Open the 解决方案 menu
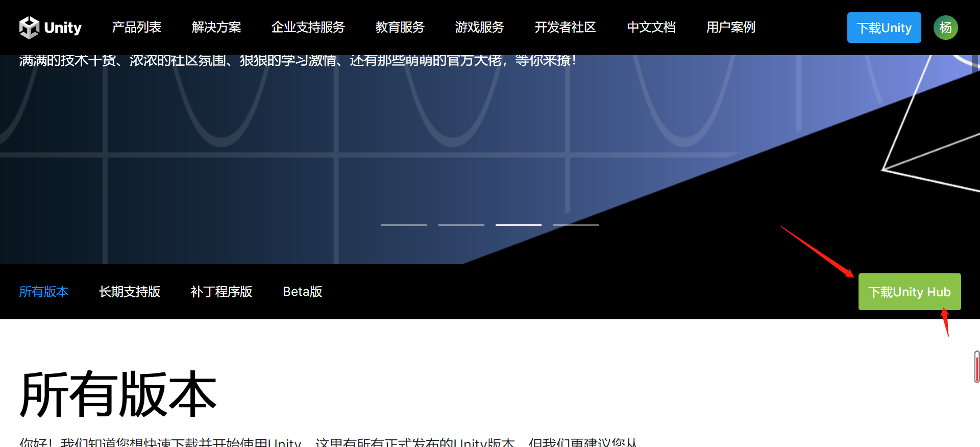The image size is (980, 447). tap(216, 27)
